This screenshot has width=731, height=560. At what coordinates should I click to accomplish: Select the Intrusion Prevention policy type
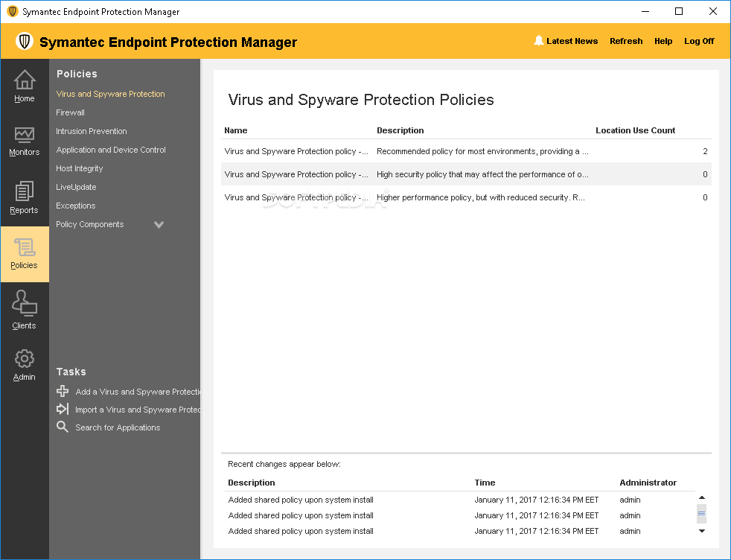coord(92,131)
